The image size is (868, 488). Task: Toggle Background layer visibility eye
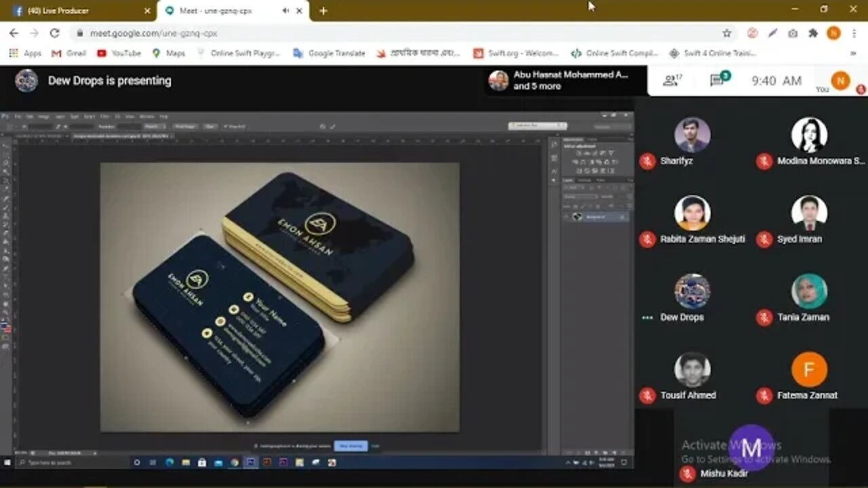point(566,217)
